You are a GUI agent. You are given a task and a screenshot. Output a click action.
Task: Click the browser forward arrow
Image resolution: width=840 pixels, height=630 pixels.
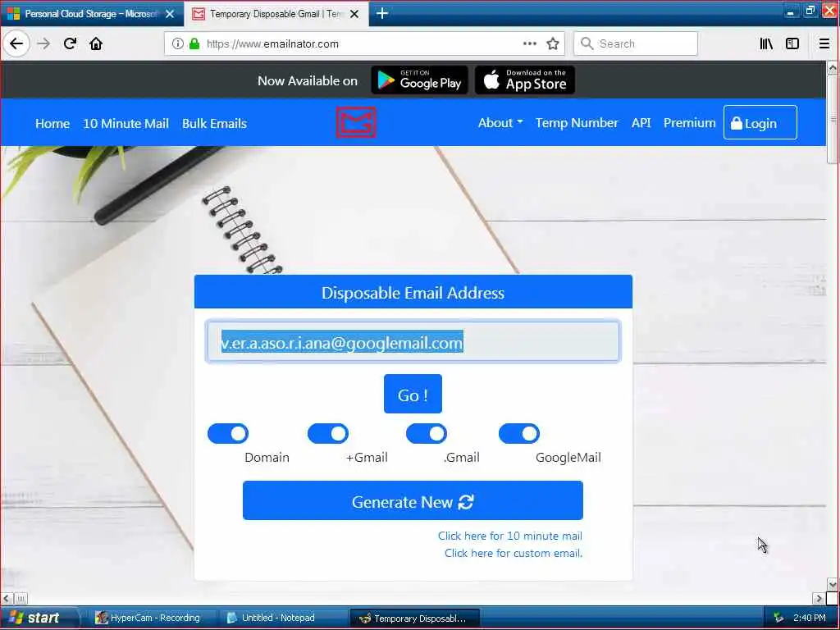point(44,43)
